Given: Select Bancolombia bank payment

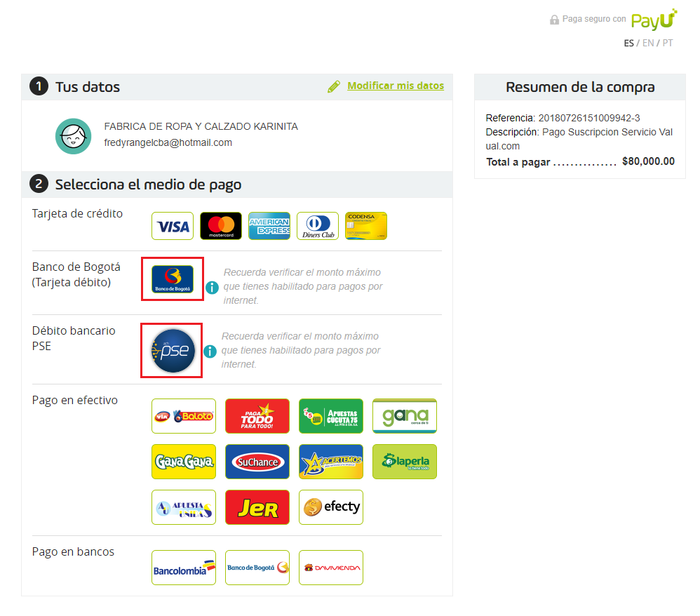Looking at the screenshot, I should pyautogui.click(x=184, y=568).
